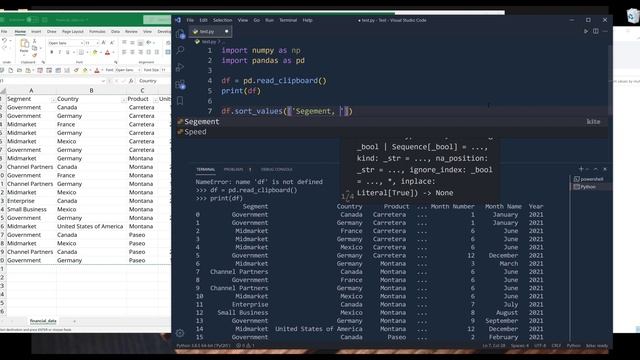Open the font name combo box in Excel

pyautogui.click(x=65, y=42)
